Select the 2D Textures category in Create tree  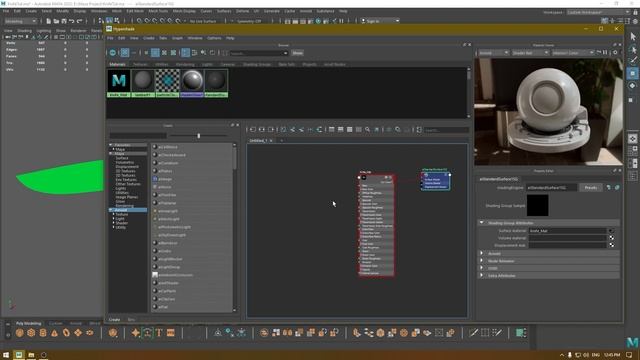(x=125, y=171)
